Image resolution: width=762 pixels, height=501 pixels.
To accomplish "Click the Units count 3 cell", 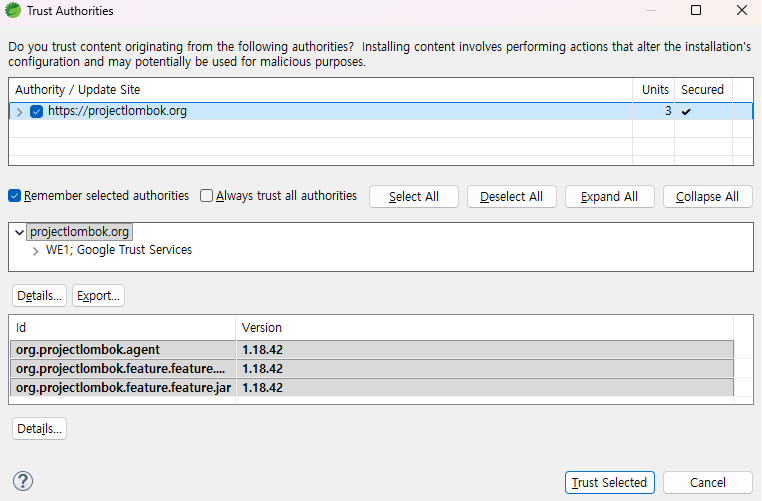I will pos(668,111).
